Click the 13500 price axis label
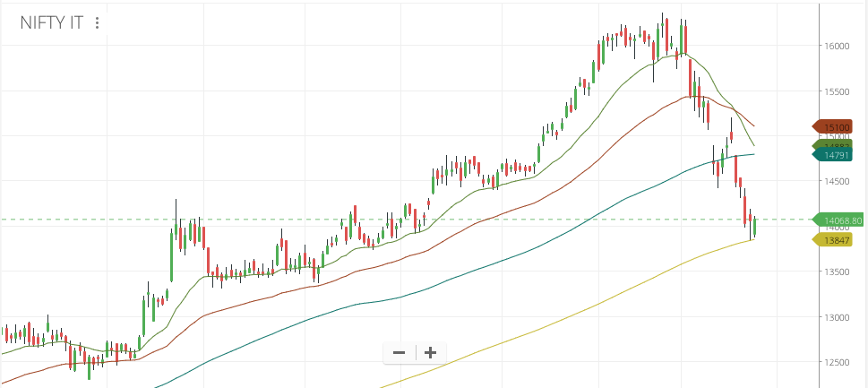 (838, 272)
